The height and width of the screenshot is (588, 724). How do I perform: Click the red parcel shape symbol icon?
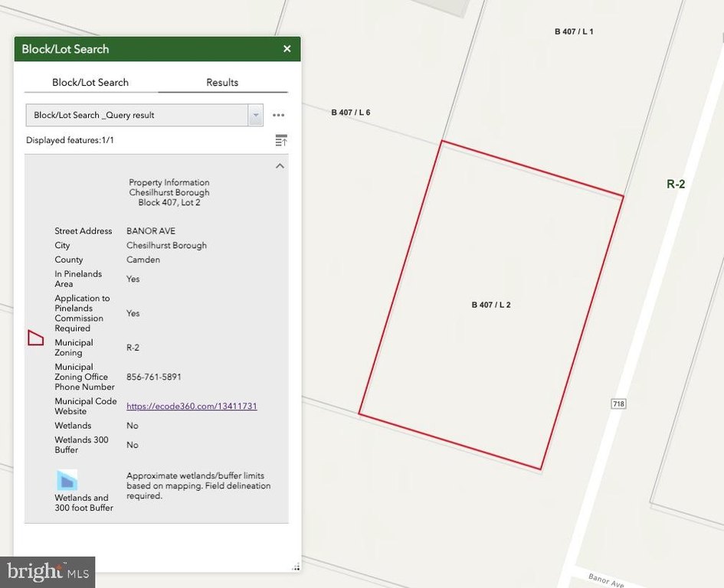coord(35,338)
